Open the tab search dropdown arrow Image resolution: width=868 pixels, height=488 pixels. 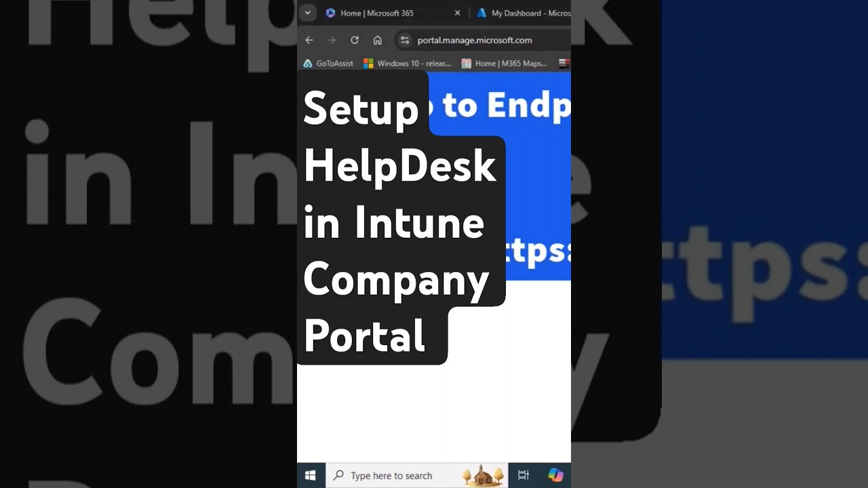(x=307, y=13)
